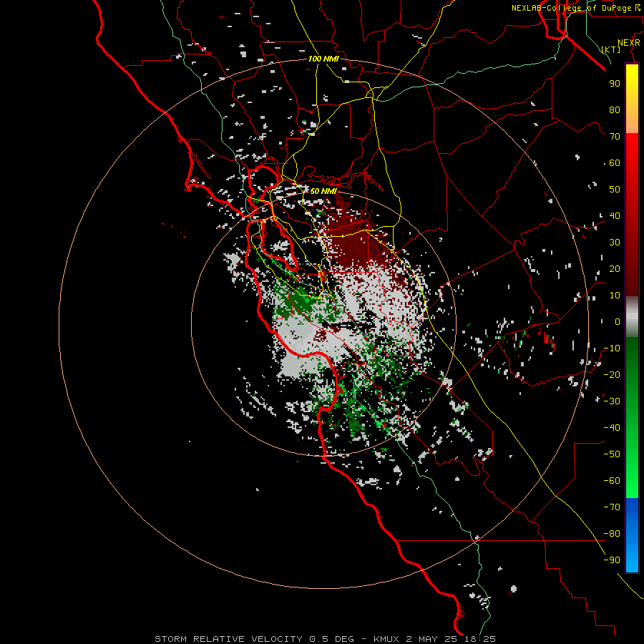Click the -60 value on velocity scale
The height and width of the screenshot is (644, 644).
pyautogui.click(x=612, y=481)
